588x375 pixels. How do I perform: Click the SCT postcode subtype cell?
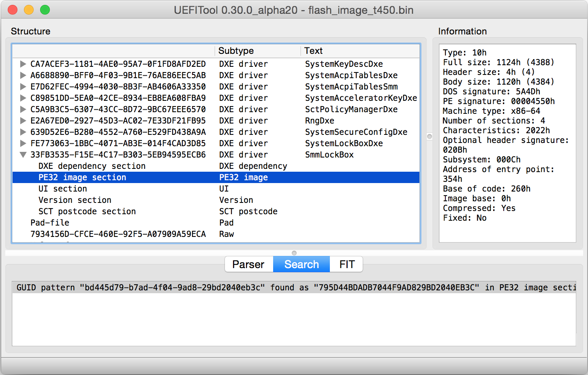(248, 211)
